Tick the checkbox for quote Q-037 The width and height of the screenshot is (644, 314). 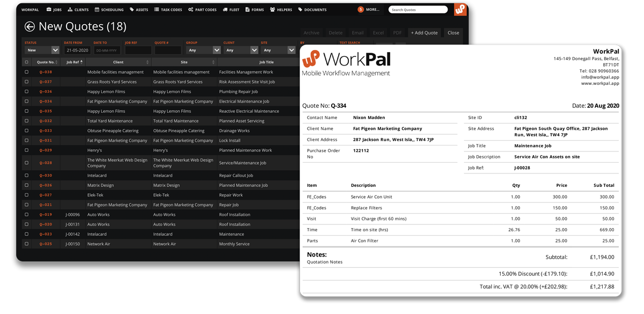[27, 82]
